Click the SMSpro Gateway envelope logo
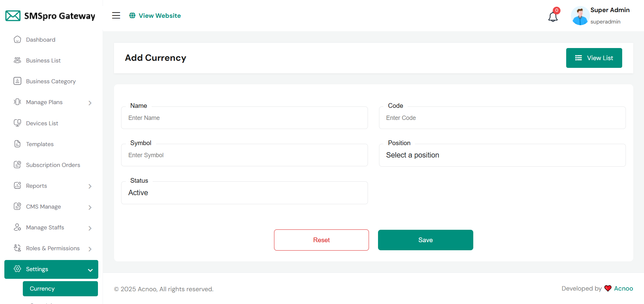This screenshot has width=644, height=304. pos(13,16)
